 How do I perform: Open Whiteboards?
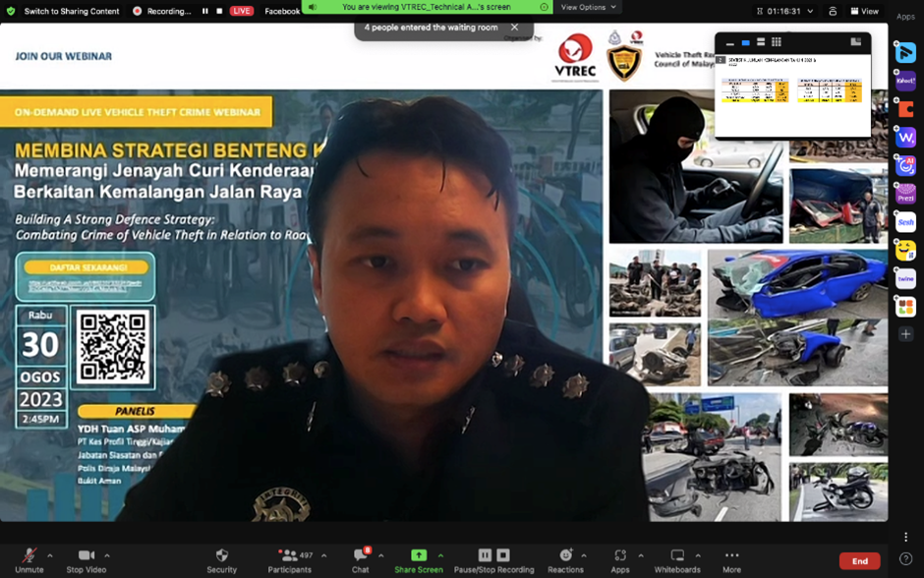tap(677, 556)
